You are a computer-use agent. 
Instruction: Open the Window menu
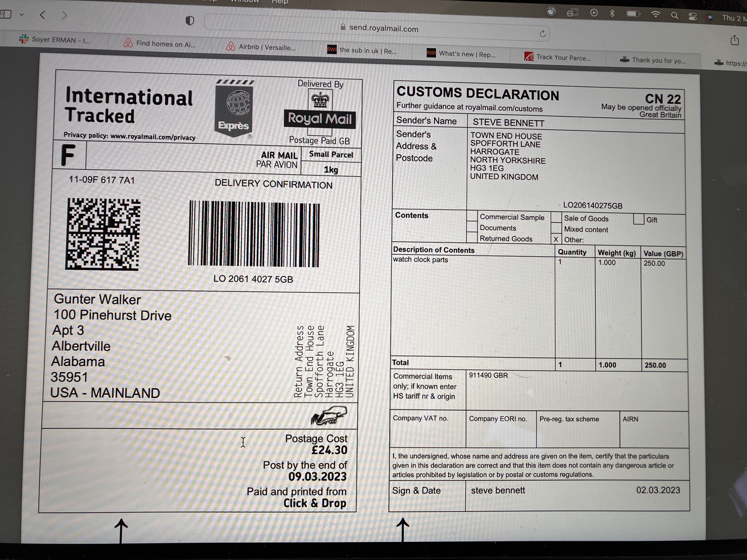(245, 1)
